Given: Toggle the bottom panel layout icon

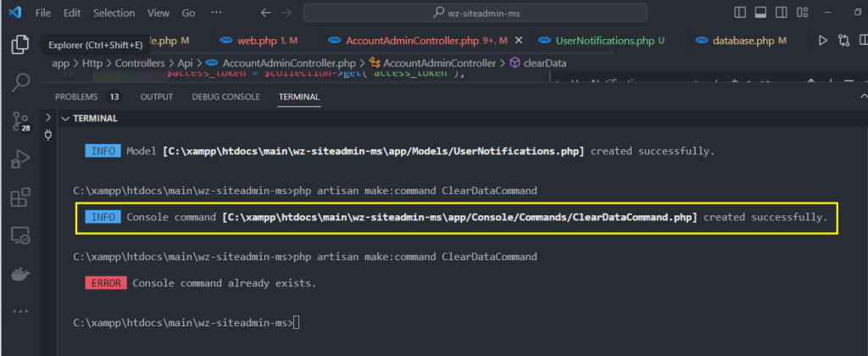Looking at the screenshot, I should [x=760, y=14].
